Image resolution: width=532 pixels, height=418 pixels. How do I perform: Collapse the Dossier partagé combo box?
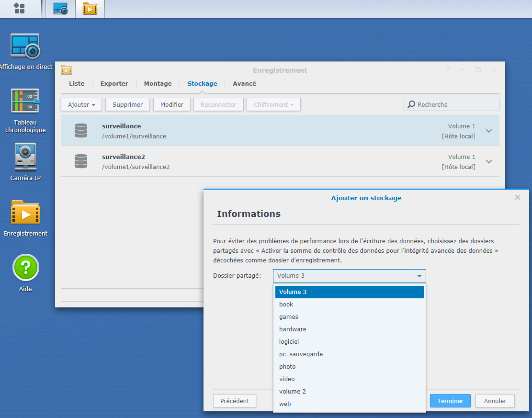pos(419,276)
